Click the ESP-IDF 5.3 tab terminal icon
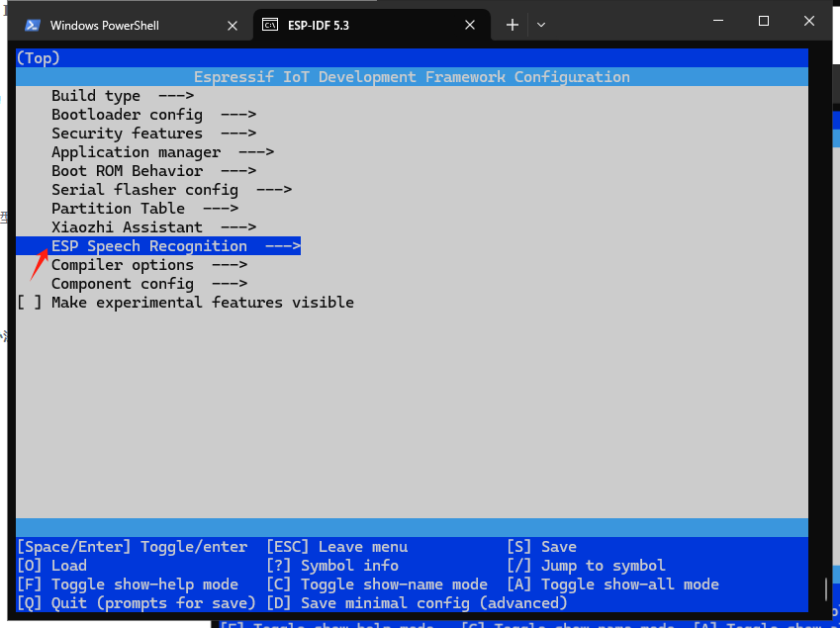This screenshot has height=628, width=840. point(269,25)
